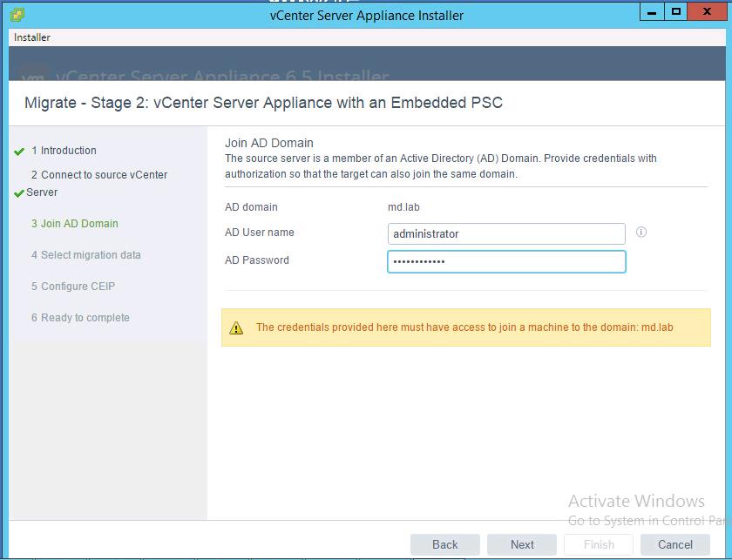
Task: Select step 2 Connect to source vCenter Server
Action: click(x=97, y=184)
